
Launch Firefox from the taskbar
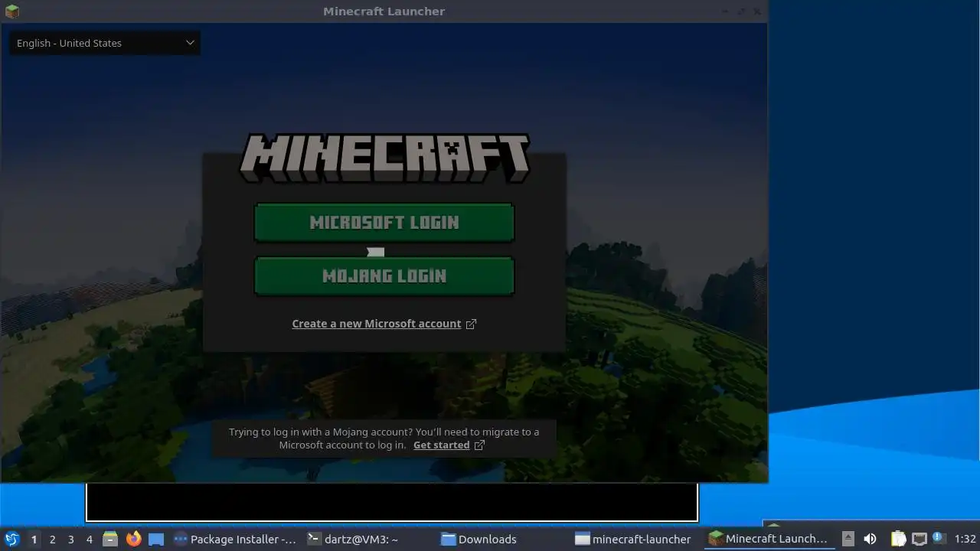133,539
